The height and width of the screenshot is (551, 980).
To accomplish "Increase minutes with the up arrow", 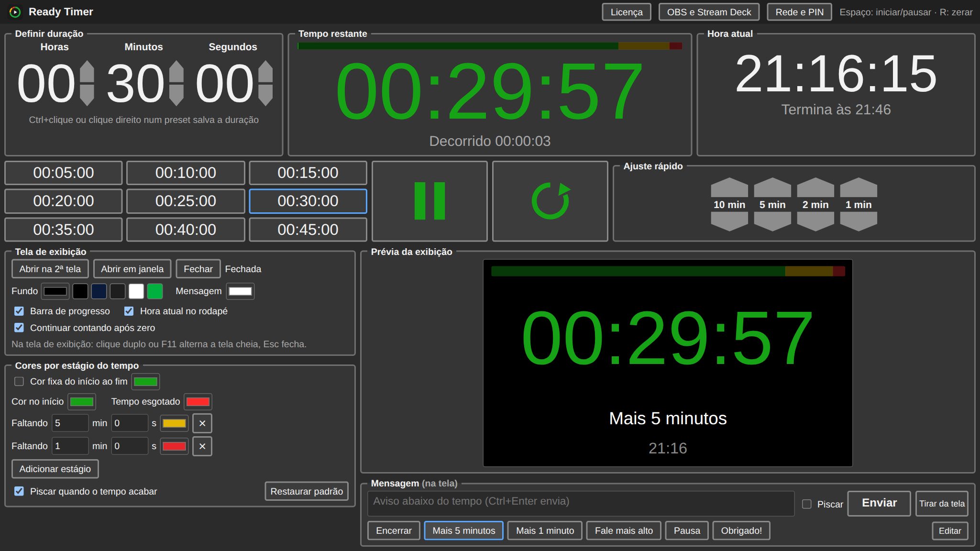I will pos(176,71).
